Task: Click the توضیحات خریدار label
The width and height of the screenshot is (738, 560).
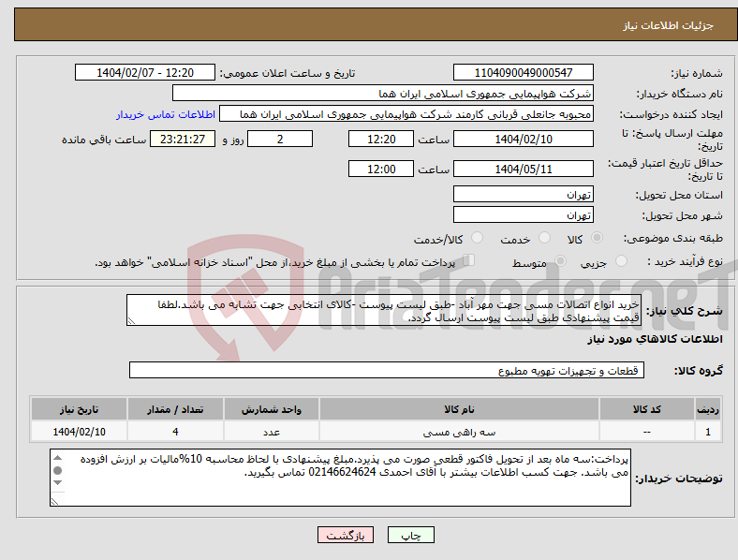Action: point(679,479)
